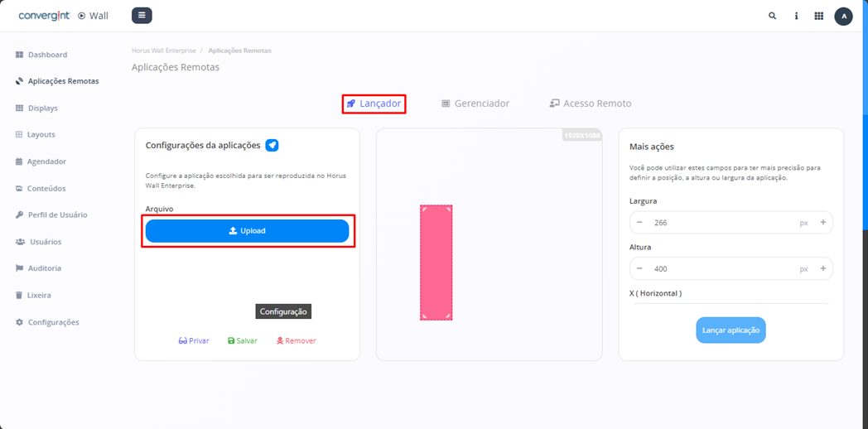Select the Lançador tab

pyautogui.click(x=374, y=104)
